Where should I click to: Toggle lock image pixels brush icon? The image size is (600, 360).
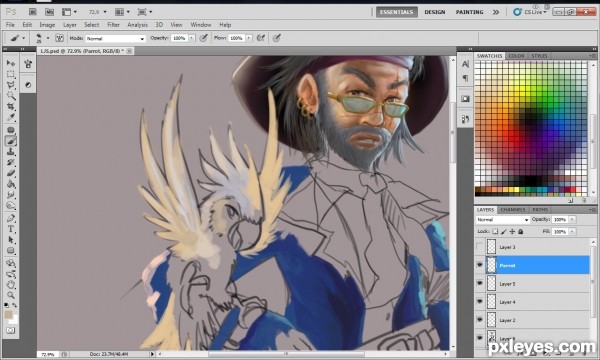[504, 231]
